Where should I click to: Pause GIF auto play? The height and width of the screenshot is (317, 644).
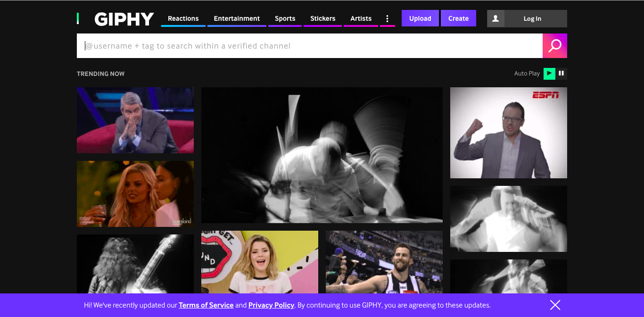[x=561, y=74]
